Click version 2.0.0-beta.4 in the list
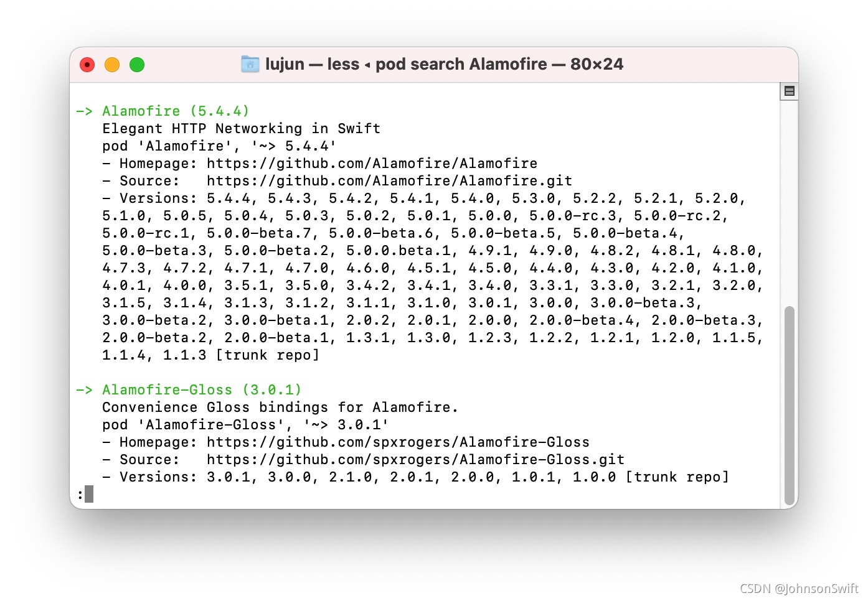The width and height of the screenshot is (868, 601). click(x=581, y=320)
